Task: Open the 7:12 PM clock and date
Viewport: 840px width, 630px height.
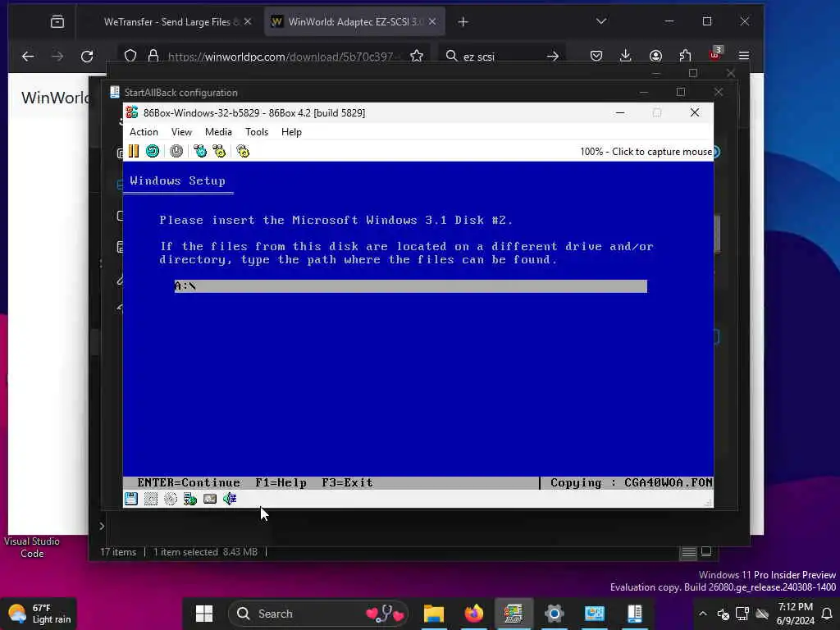Action: pyautogui.click(x=795, y=614)
